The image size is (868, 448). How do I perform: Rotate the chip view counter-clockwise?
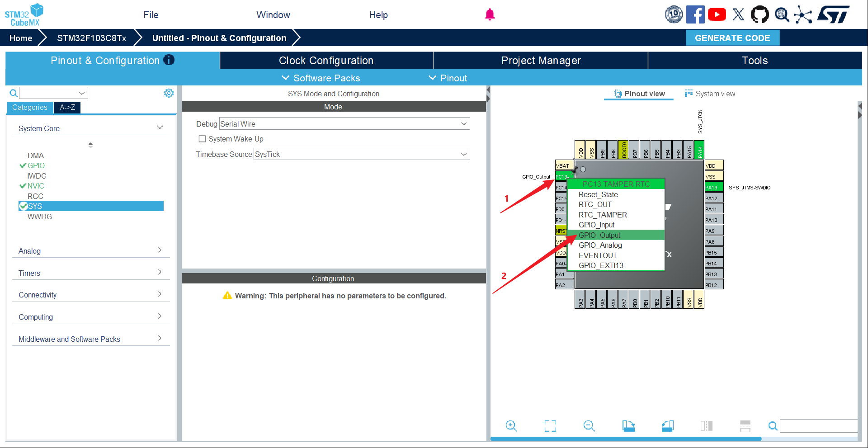(x=668, y=426)
